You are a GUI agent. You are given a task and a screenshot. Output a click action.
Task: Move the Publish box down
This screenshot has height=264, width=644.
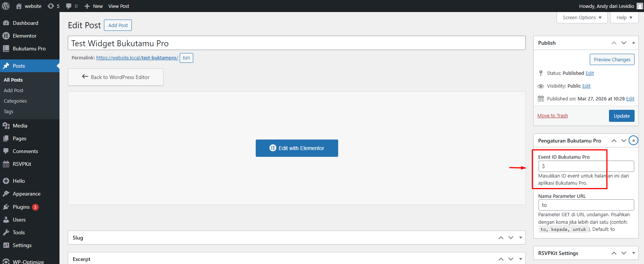tap(624, 43)
